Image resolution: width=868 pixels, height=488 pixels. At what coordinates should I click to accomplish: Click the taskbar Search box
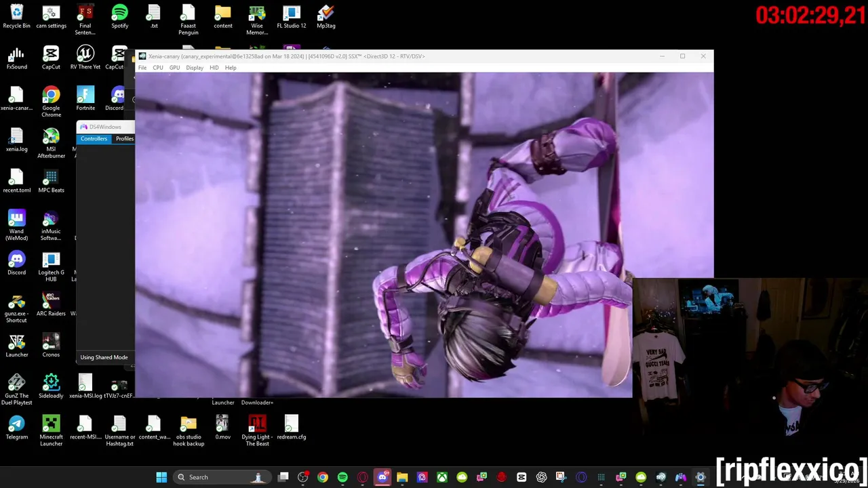coord(221,477)
